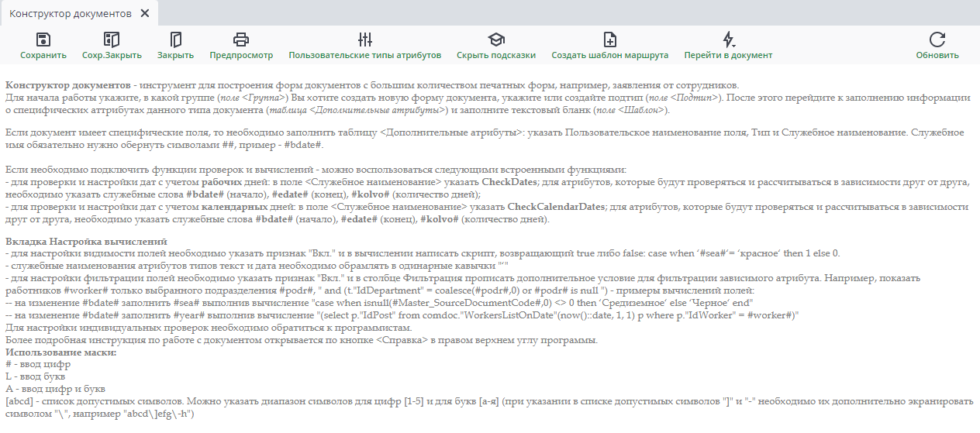Click the Закрыть toolbar label
The width and height of the screenshot is (980, 433).
click(175, 55)
